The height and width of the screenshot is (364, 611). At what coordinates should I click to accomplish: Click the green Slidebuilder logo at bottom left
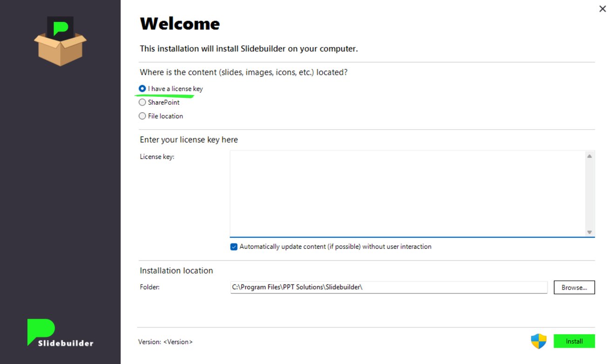[60, 333]
